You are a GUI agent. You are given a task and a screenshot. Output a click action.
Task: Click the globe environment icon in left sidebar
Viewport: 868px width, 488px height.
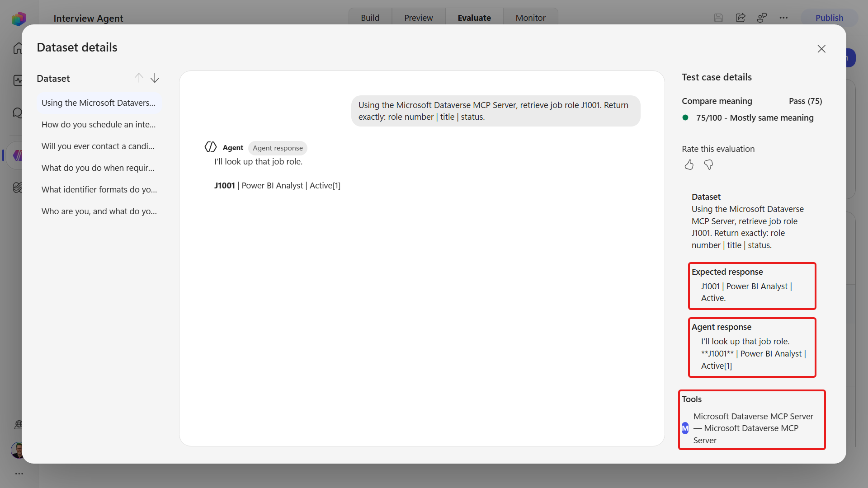[18, 424]
